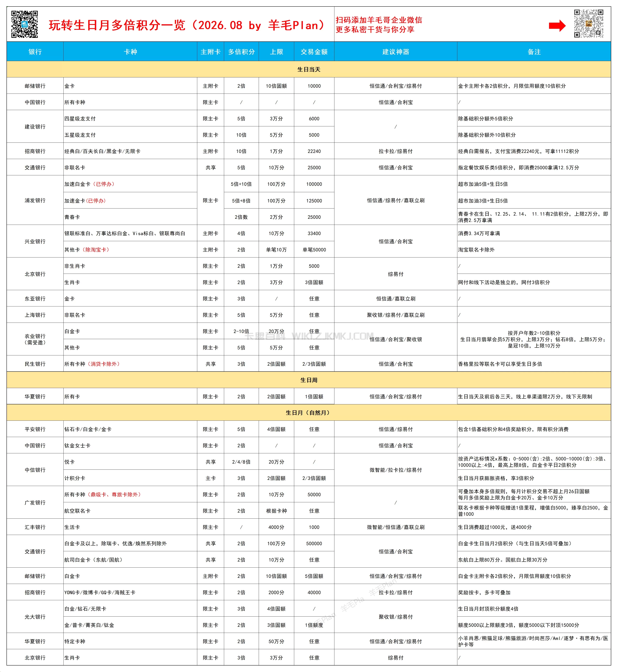Click the tool cell "聚收银/综易付/嘉联立刷"

point(396,315)
